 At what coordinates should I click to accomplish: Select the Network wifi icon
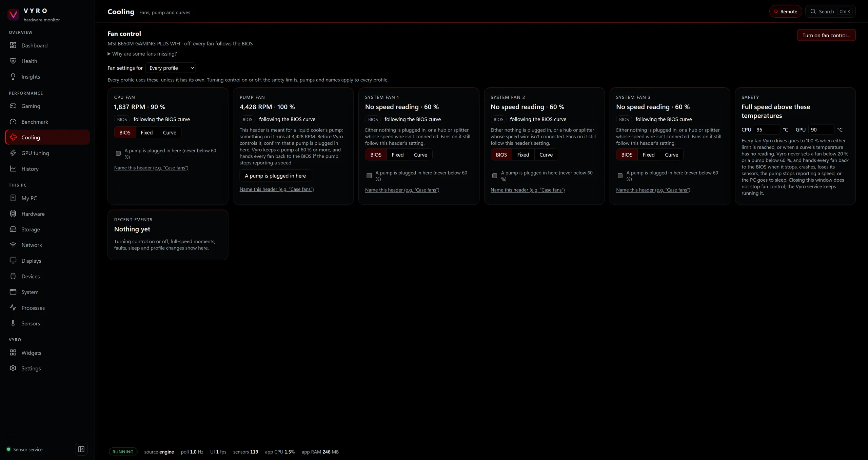pyautogui.click(x=13, y=245)
